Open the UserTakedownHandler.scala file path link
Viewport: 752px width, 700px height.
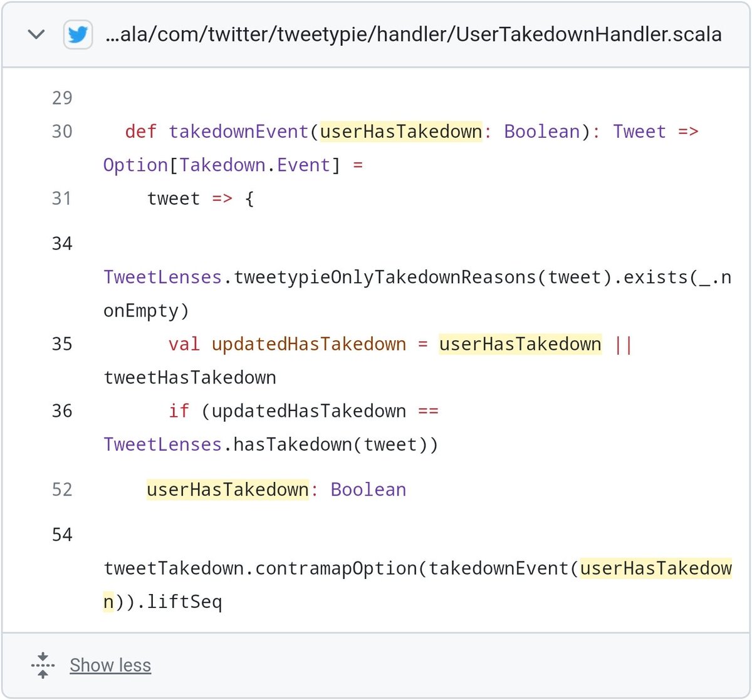tap(414, 34)
